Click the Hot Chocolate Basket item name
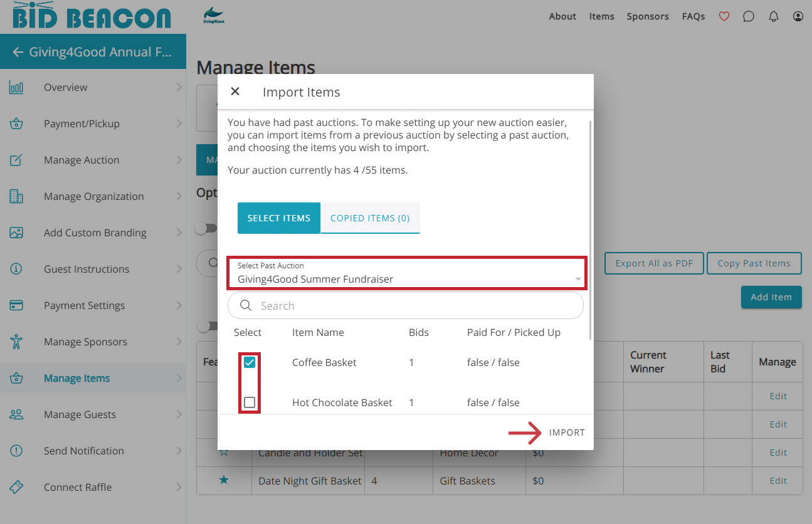 click(x=342, y=402)
